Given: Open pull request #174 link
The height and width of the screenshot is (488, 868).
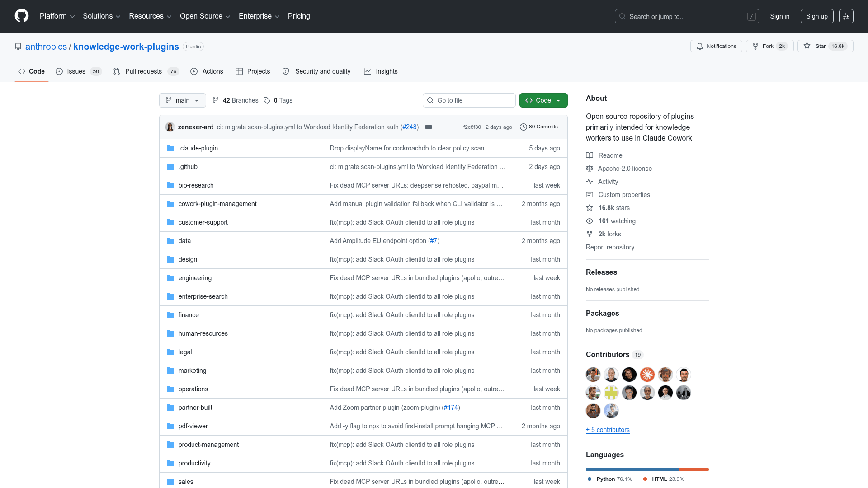Looking at the screenshot, I should click(x=451, y=408).
